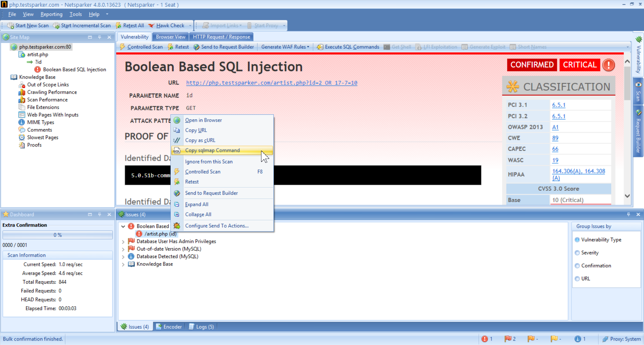Click the CWE 89 link

[x=555, y=138]
